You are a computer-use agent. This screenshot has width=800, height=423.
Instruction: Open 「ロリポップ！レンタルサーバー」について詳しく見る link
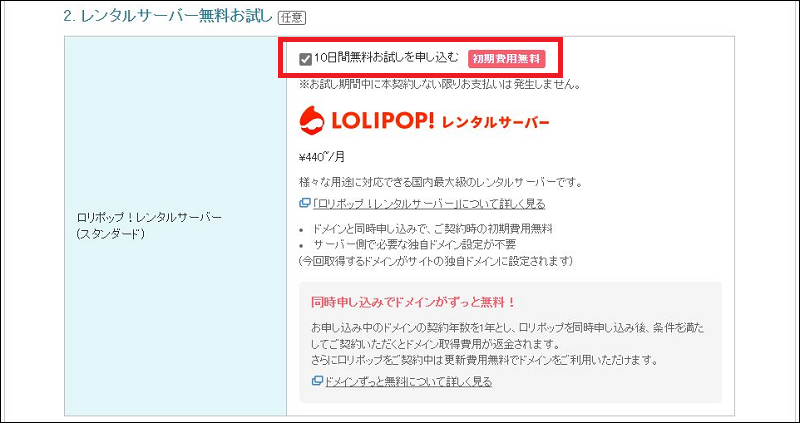[x=428, y=204]
